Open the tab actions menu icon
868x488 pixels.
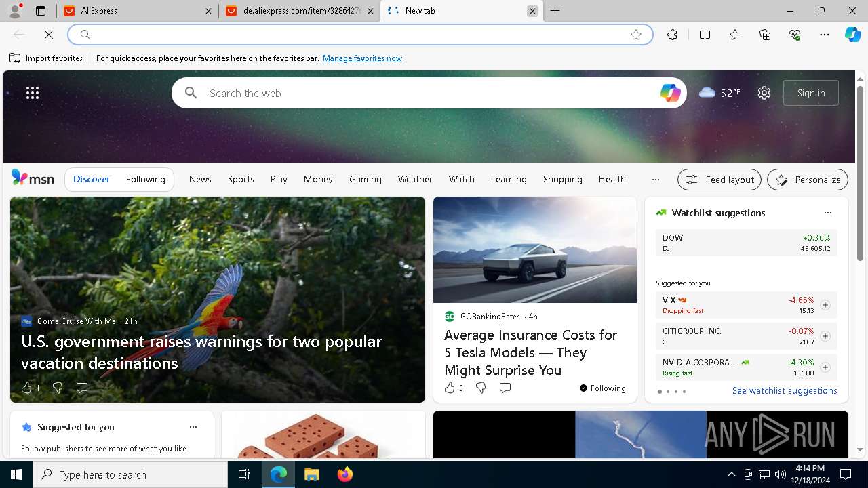click(41, 11)
